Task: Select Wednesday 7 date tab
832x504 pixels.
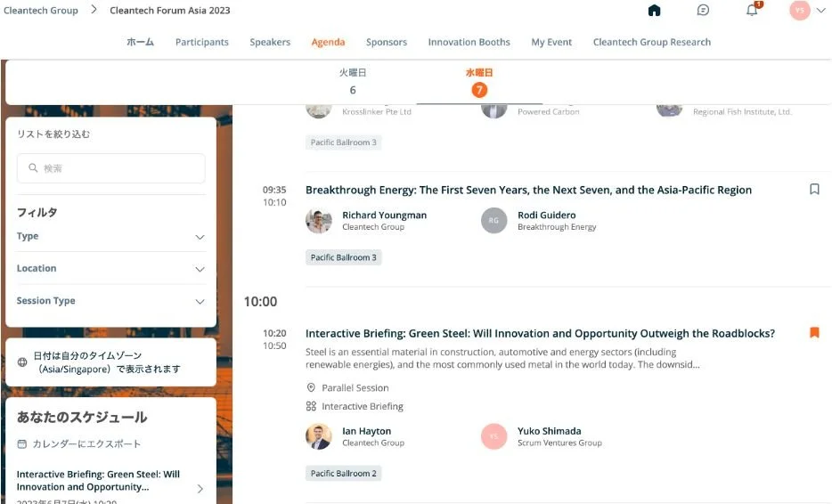Action: point(479,82)
